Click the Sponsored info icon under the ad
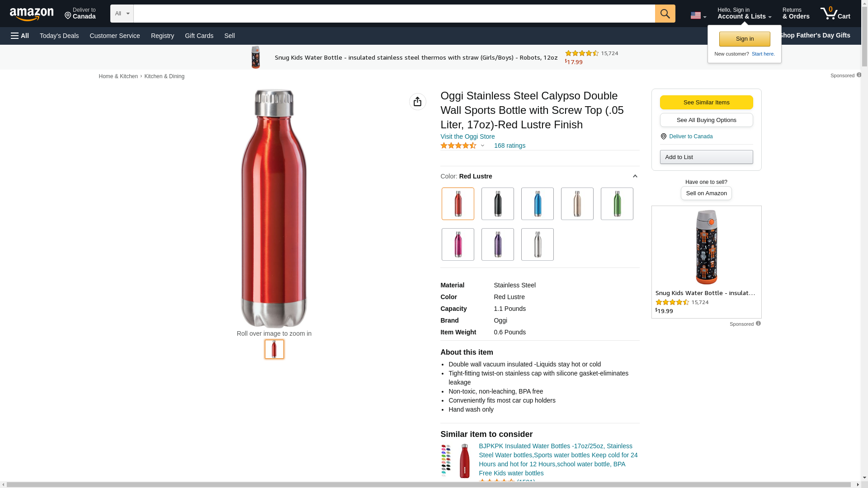 758,324
